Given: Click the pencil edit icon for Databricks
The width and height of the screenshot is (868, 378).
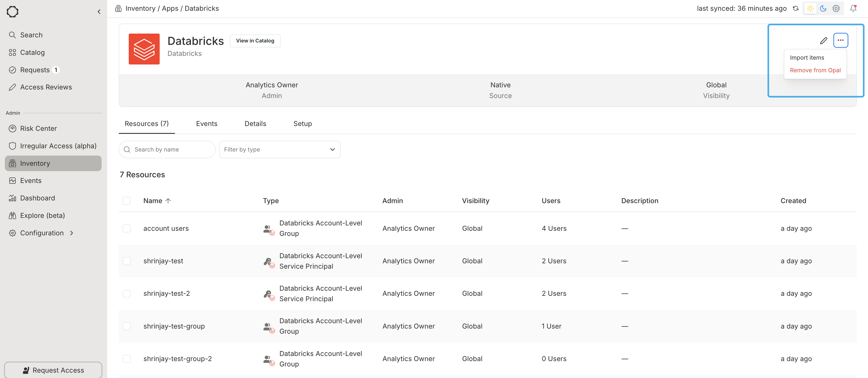Looking at the screenshot, I should point(823,41).
